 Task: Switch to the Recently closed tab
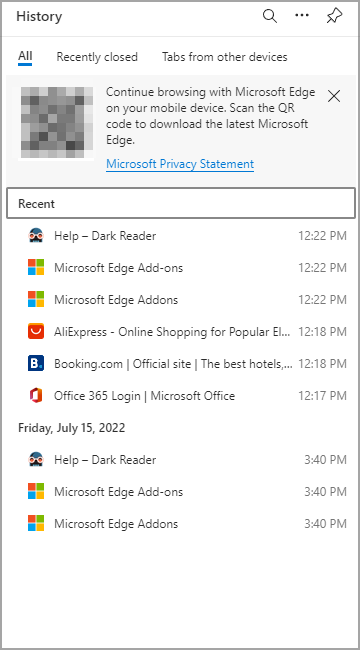click(97, 57)
